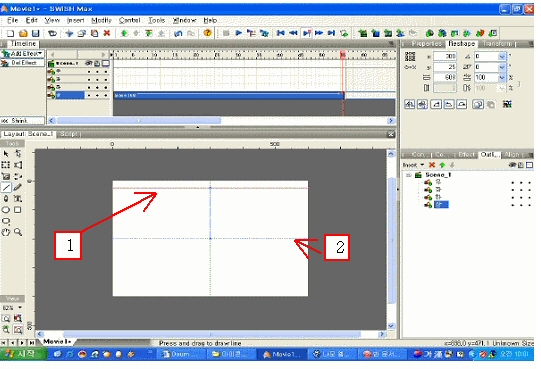This screenshot has width=541, height=369.
Task: Open the zoom percentage dropdown
Action: tap(20, 308)
